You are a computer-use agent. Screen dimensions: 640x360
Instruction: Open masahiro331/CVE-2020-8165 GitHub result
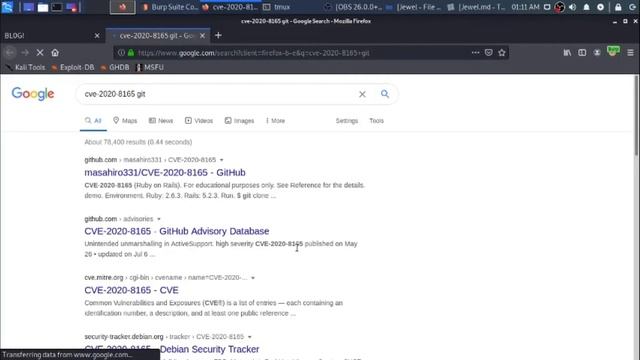point(165,173)
